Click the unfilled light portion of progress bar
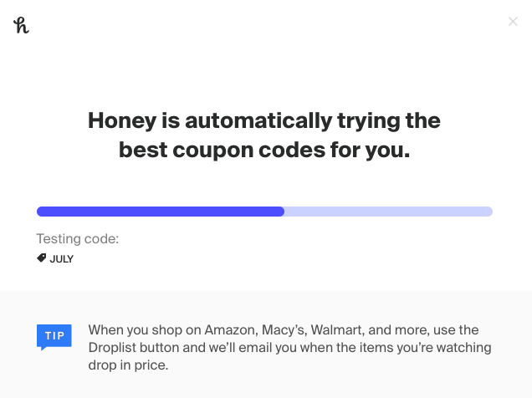Image resolution: width=532 pixels, height=398 pixels. tap(388, 212)
